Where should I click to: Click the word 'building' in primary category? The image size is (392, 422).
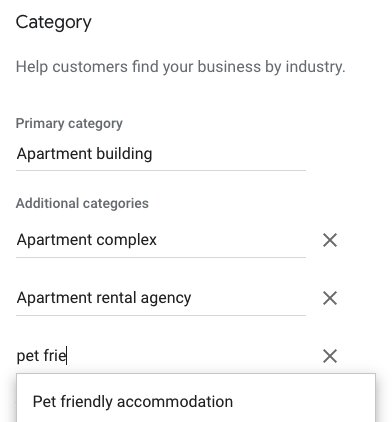click(124, 154)
